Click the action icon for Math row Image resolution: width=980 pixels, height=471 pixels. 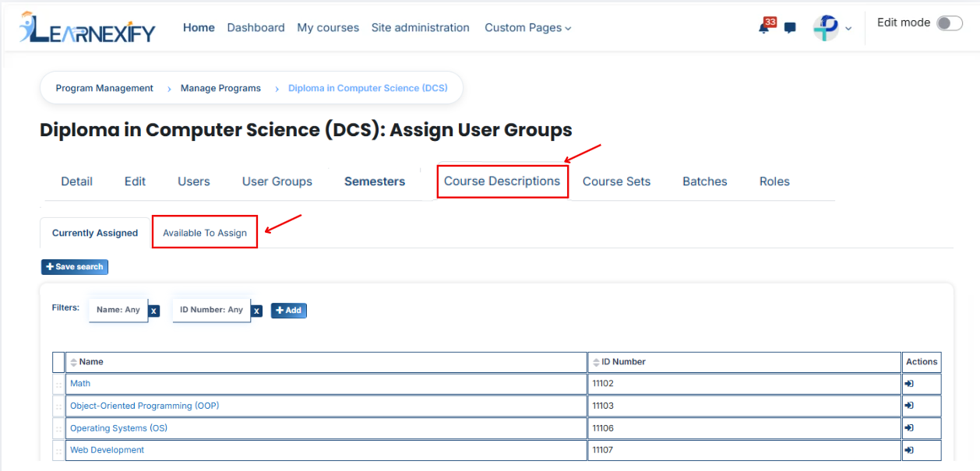(x=909, y=384)
